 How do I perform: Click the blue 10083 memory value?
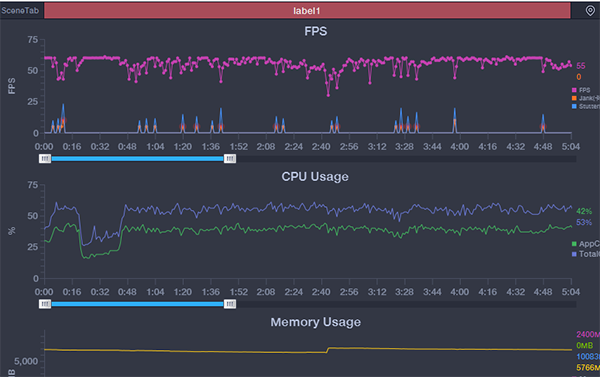point(588,357)
